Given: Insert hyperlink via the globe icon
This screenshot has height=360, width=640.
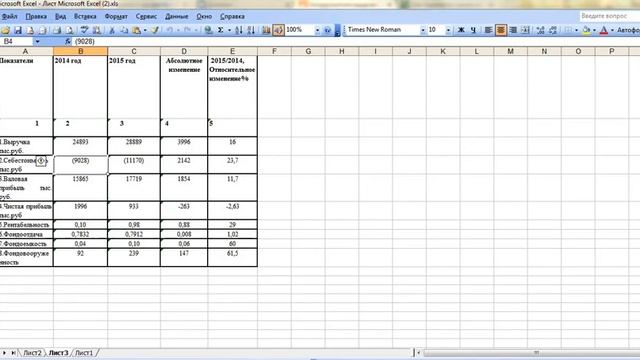Looking at the screenshot, I should point(209,30).
